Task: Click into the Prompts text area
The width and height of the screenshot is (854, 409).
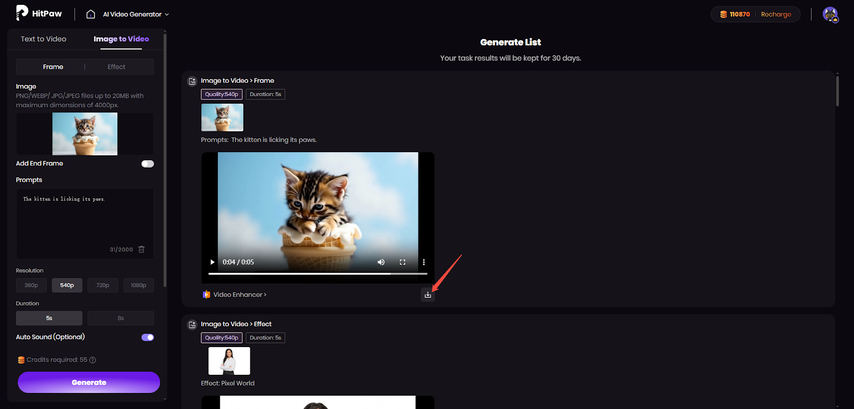Action: [x=84, y=223]
